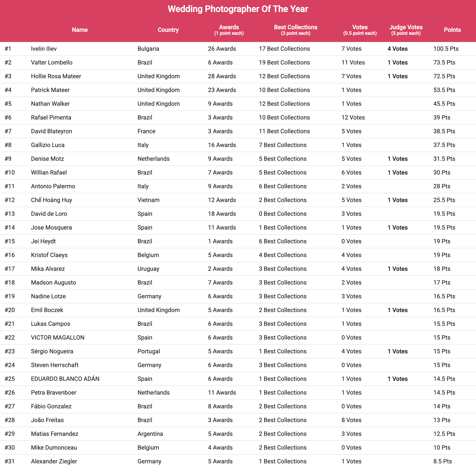The width and height of the screenshot is (476, 468).
Task: Open Chế Hoàng Huy's name link
Action: pyautogui.click(x=52, y=200)
